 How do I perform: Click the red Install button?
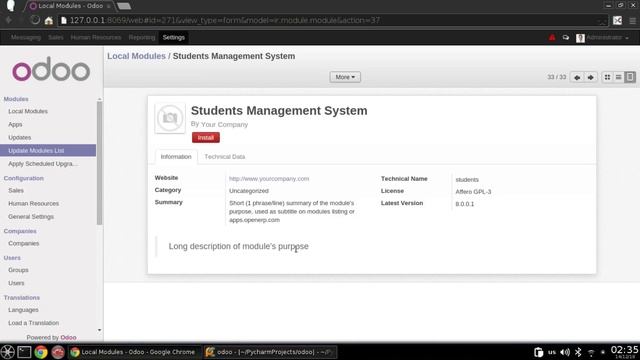(x=206, y=138)
